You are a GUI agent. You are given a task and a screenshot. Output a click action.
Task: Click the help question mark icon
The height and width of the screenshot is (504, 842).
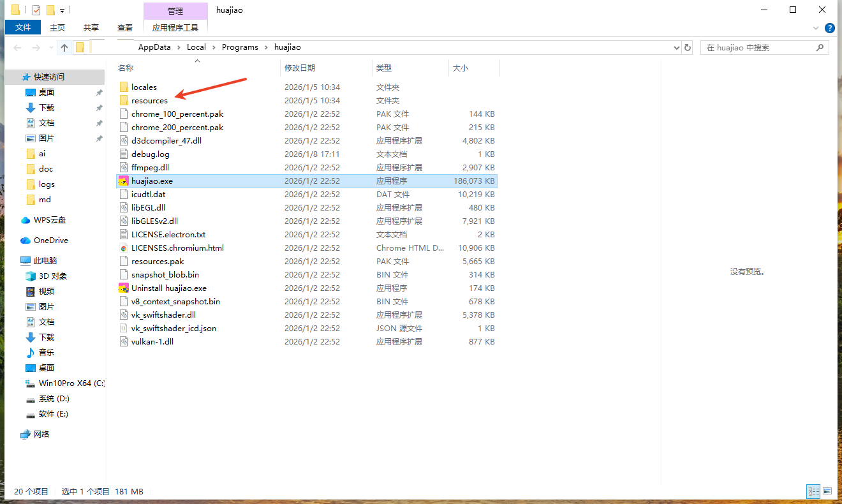point(829,28)
